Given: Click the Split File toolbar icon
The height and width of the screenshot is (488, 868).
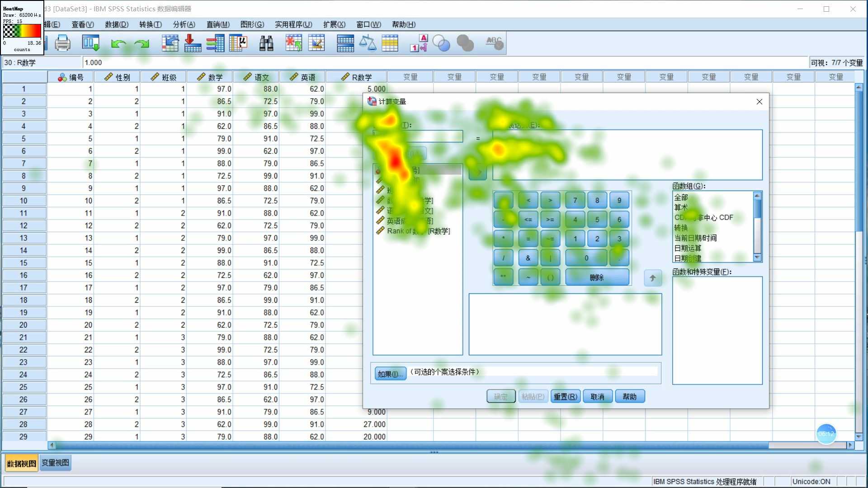Looking at the screenshot, I should 345,43.
